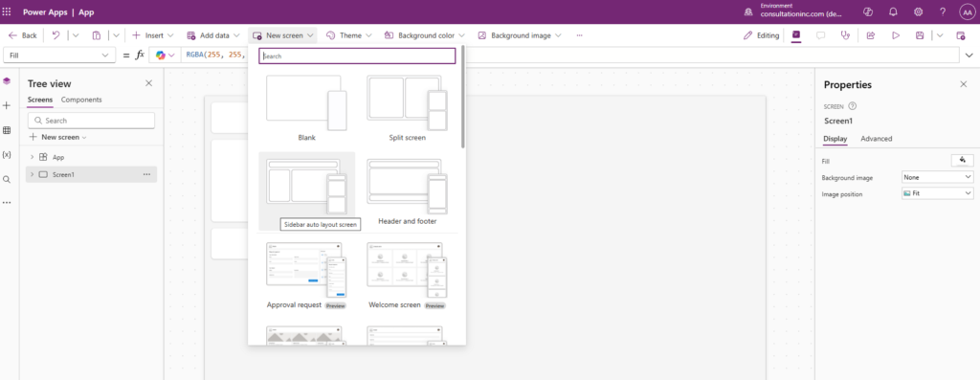Expand the formula bar chevron
Viewport: 980px width, 380px height.
click(x=969, y=55)
